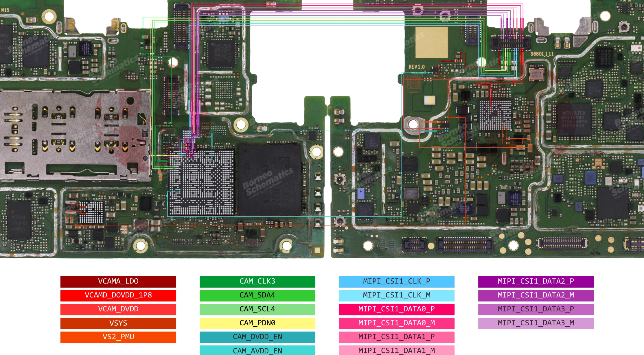Select the CAM_DVDD_EN teal legend entry
Viewport: 644px width, 355px height.
coord(257,337)
